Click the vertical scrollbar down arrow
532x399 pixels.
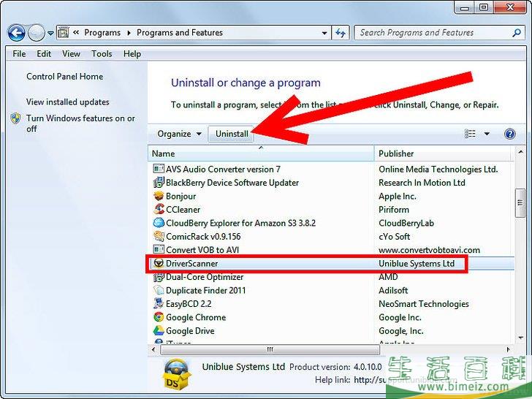[x=520, y=338]
